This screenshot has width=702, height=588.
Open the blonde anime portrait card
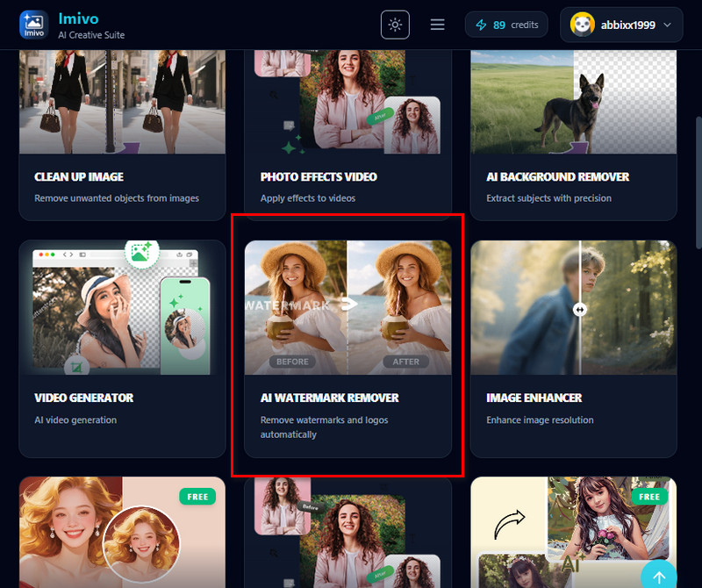coord(122,532)
